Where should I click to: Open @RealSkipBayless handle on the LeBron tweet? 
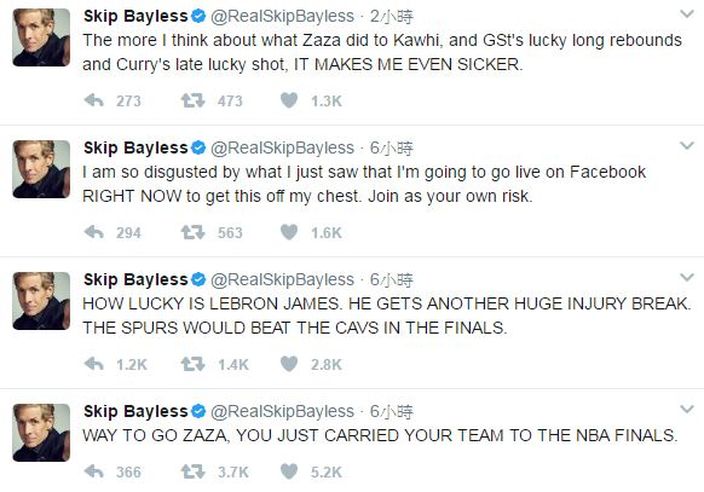282,280
